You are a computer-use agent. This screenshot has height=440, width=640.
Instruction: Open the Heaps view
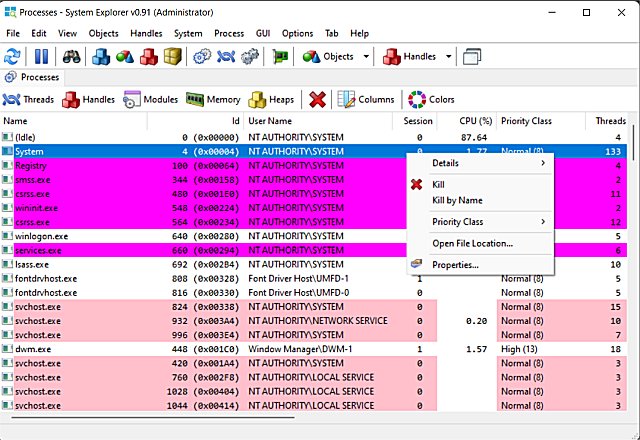[271, 99]
